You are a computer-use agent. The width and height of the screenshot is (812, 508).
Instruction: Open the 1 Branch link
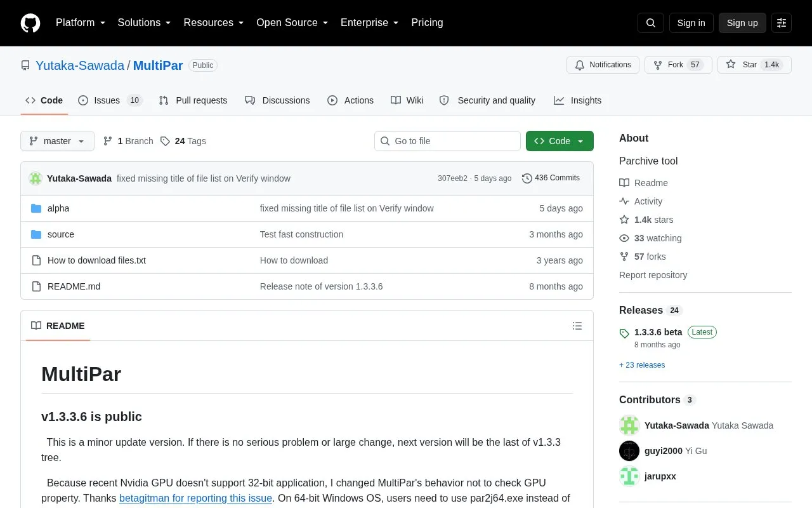tap(128, 141)
